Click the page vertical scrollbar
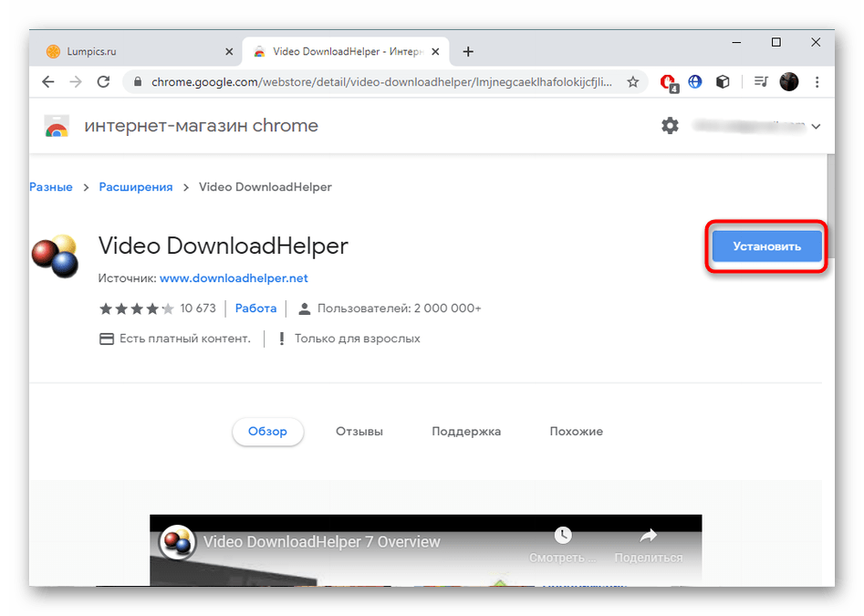This screenshot has width=864, height=616. [830, 206]
